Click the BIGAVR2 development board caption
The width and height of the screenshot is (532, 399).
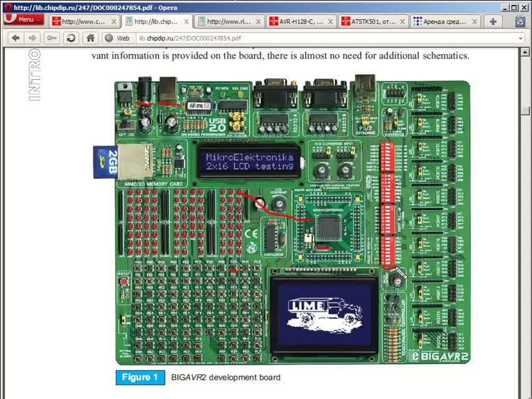(x=226, y=377)
